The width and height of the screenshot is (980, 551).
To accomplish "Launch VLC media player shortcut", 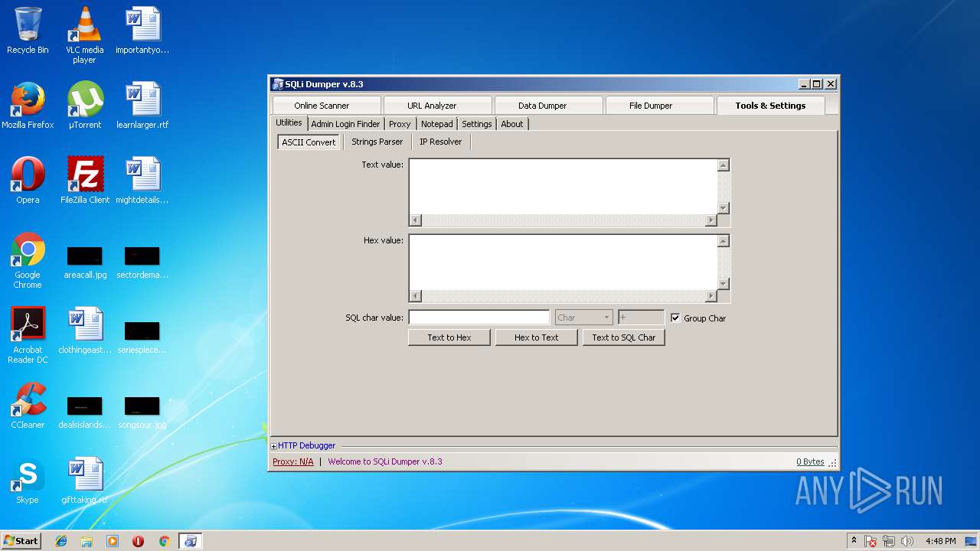I will point(84,34).
